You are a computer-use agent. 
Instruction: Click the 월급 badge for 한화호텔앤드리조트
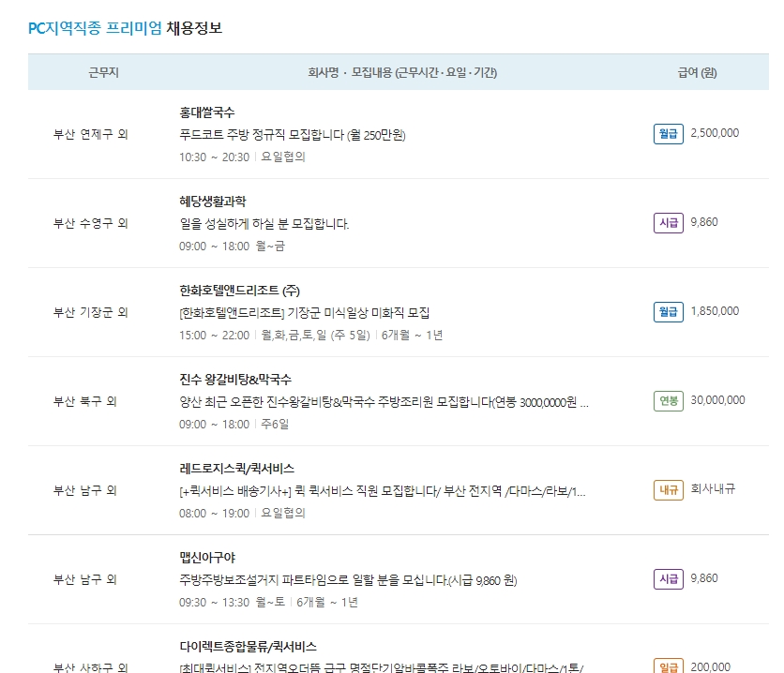[x=668, y=310]
